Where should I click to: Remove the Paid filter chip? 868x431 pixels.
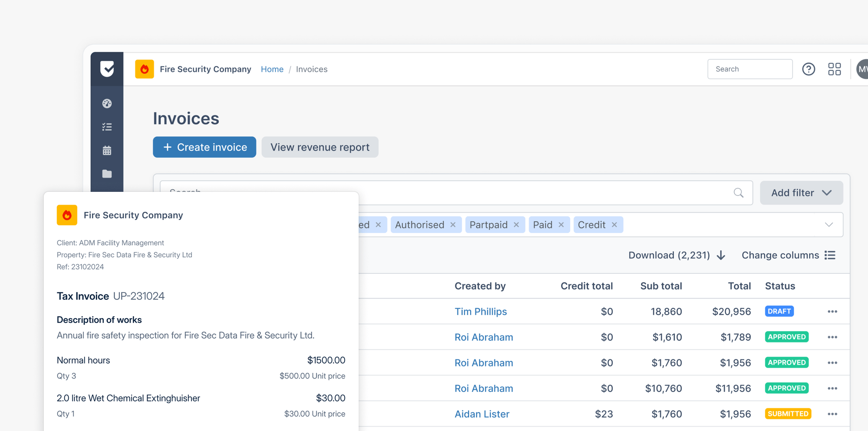[x=561, y=224]
